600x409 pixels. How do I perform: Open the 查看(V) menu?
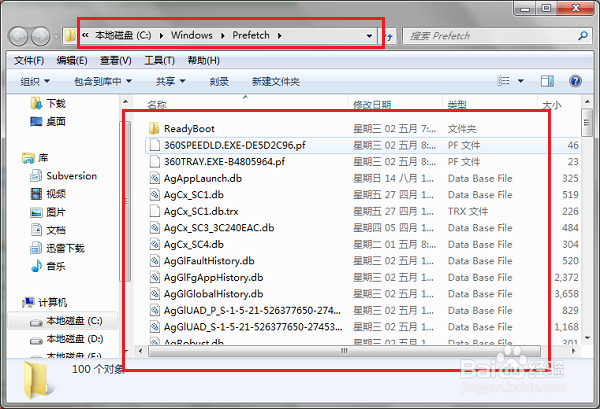click(116, 60)
